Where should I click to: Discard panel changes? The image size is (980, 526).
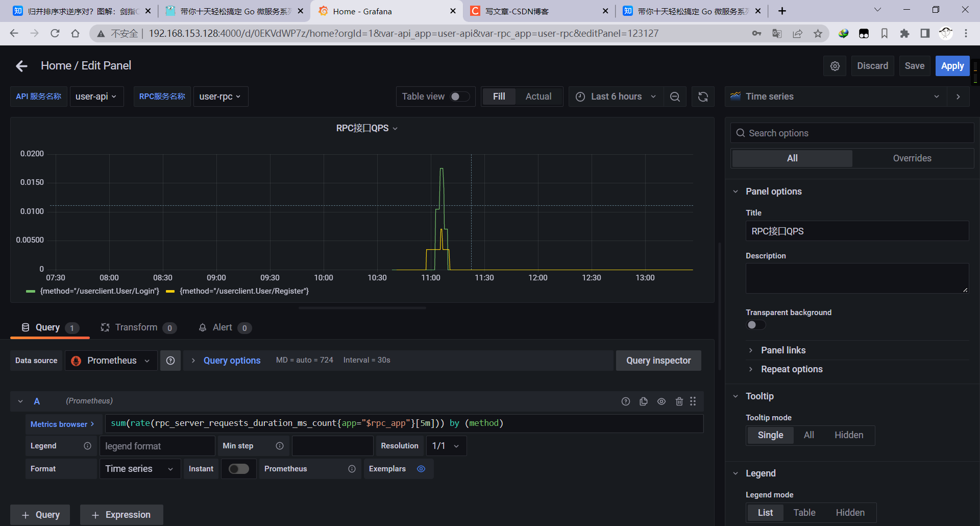point(872,66)
